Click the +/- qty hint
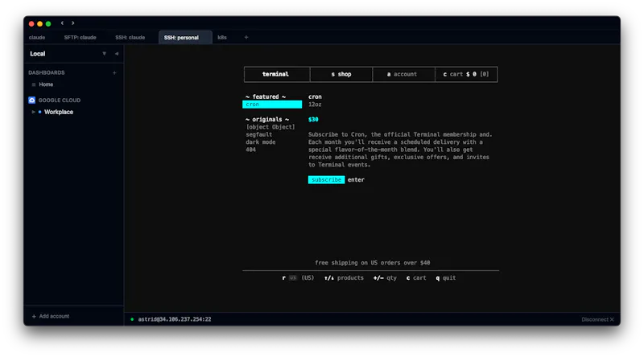Screen dimensions: 644x357 pyautogui.click(x=386, y=278)
